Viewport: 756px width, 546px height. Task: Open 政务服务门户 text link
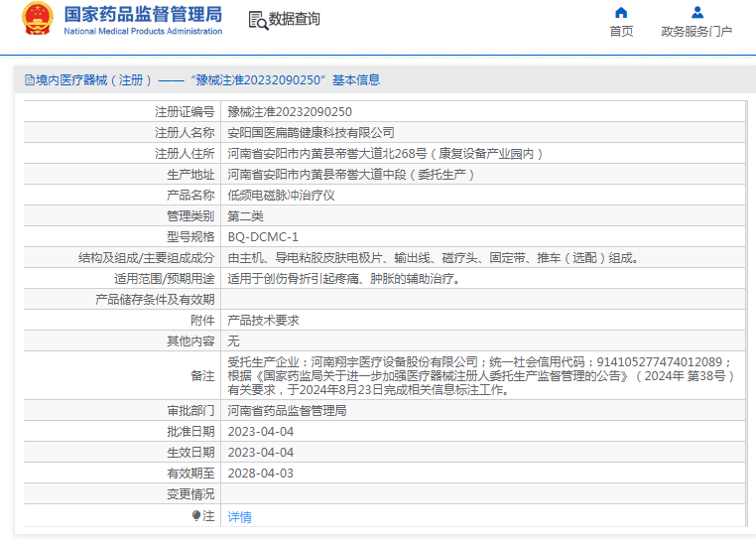(696, 32)
